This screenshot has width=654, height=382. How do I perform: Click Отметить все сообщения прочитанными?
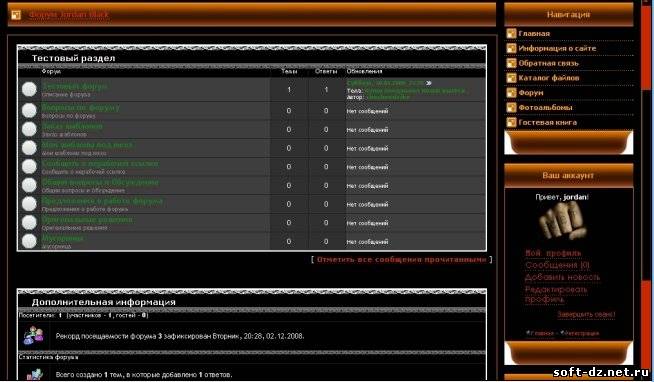pyautogui.click(x=401, y=259)
